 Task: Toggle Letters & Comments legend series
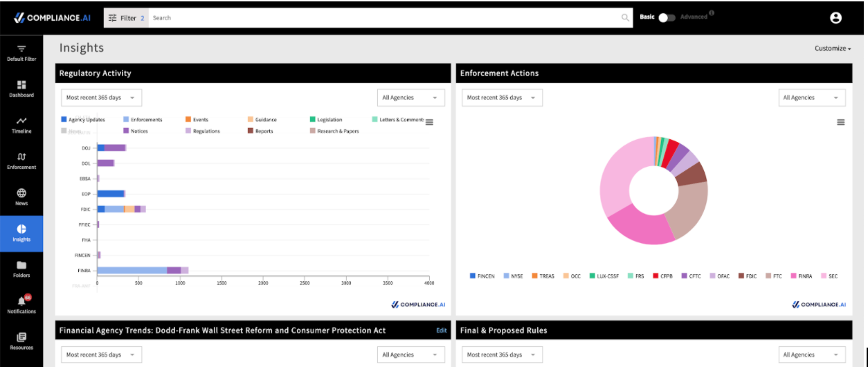(x=398, y=120)
